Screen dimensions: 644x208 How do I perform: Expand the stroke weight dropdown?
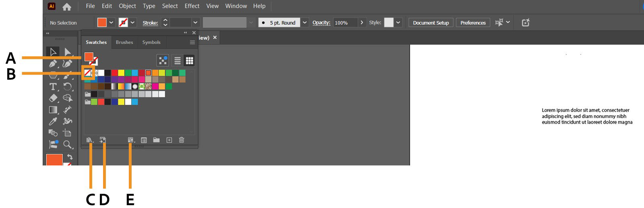pyautogui.click(x=195, y=22)
